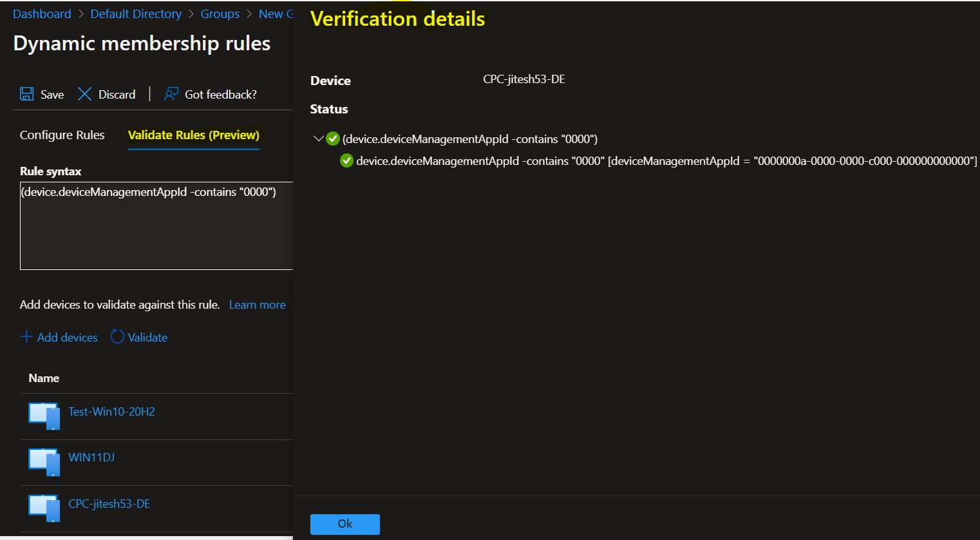980x540 pixels.
Task: Open Configure Rules tab
Action: (62, 135)
